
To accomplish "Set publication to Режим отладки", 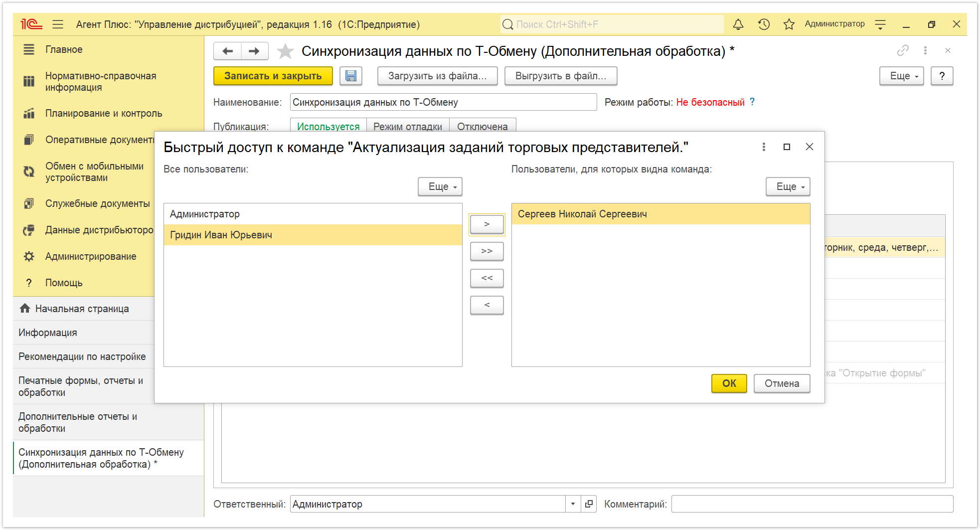I will click(408, 126).
